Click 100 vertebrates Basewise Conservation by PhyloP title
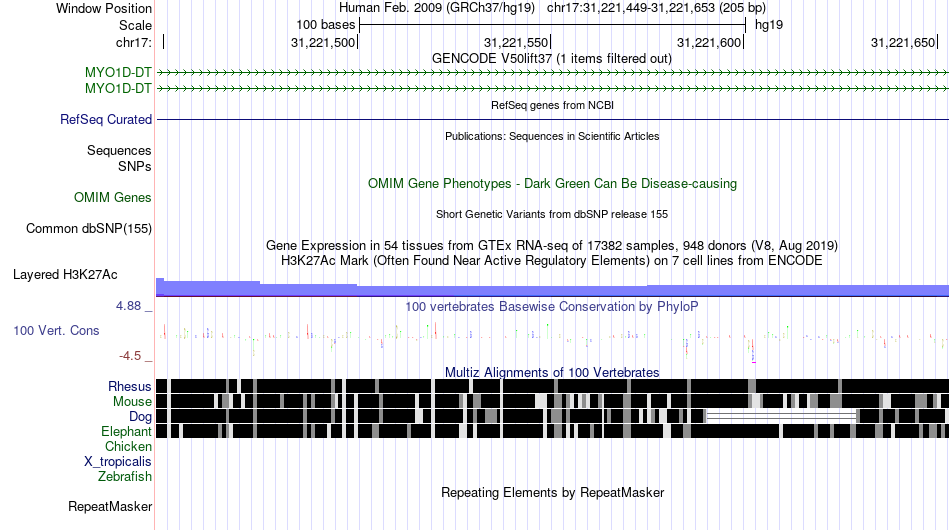 [552, 306]
